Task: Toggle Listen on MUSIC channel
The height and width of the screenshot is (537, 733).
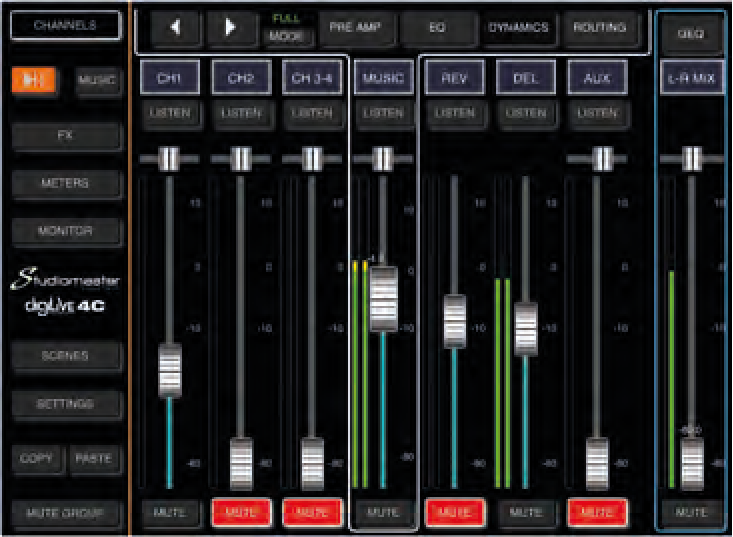Action: (383, 113)
